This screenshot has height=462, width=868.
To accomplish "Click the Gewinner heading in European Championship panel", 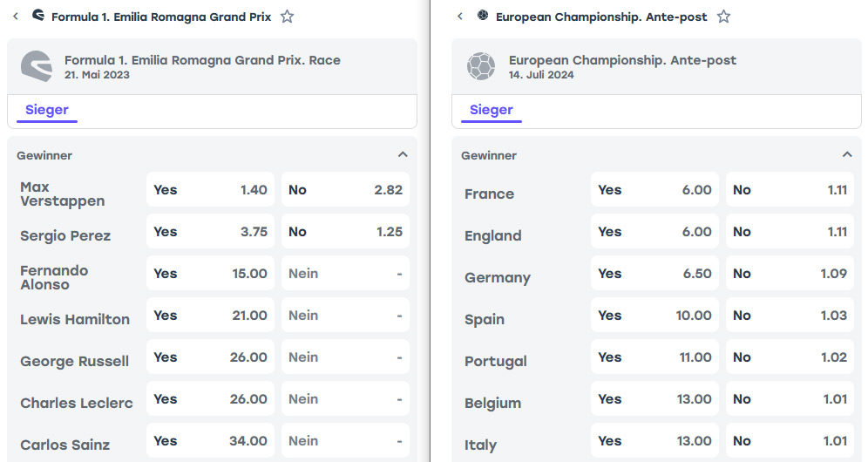I will (489, 156).
